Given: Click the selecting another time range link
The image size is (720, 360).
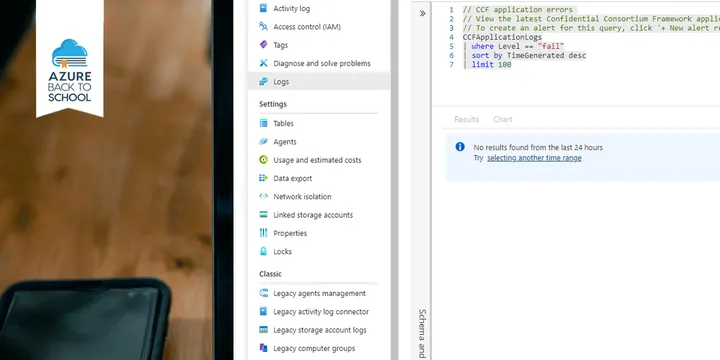Looking at the screenshot, I should pyautogui.click(x=534, y=158).
